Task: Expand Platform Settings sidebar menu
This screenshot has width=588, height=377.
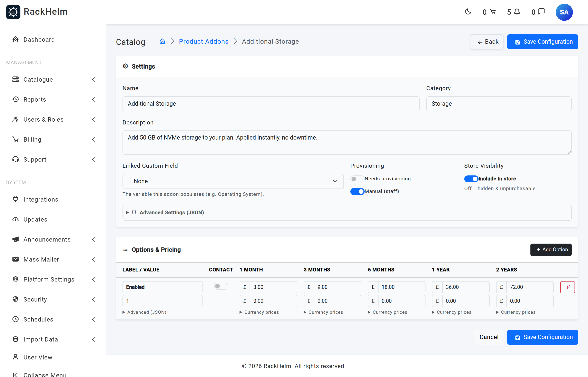Action: point(53,279)
